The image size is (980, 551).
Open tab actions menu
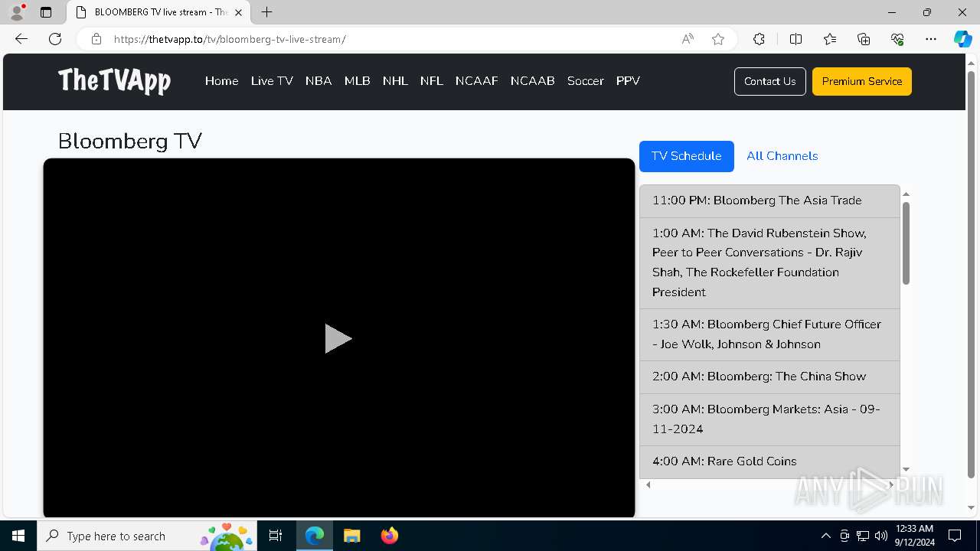pos(46,12)
